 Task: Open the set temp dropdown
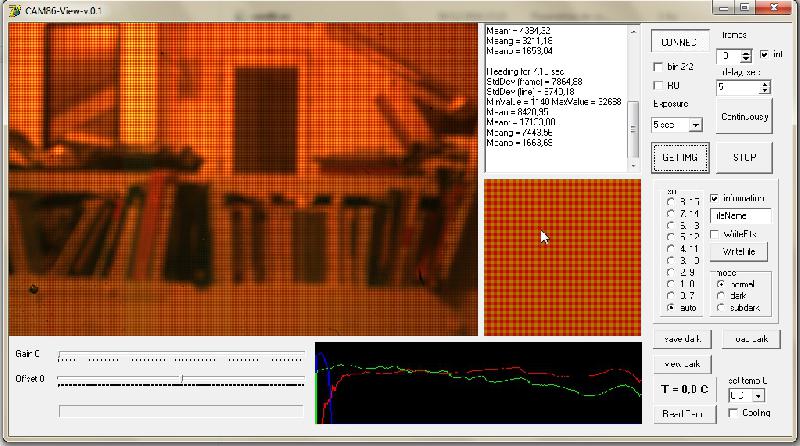pyautogui.click(x=759, y=395)
